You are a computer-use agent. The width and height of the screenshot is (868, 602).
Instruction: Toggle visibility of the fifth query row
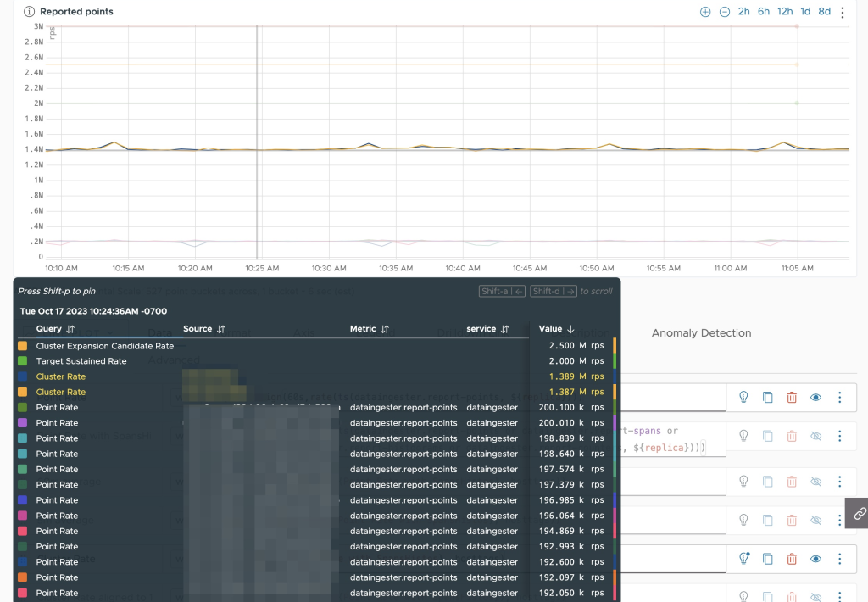[x=815, y=559]
